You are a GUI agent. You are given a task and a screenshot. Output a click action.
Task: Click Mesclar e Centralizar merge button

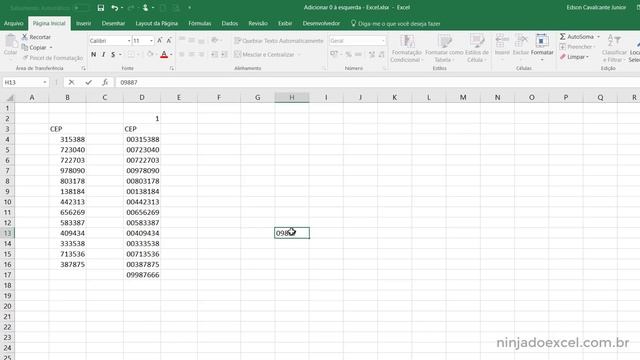264,54
